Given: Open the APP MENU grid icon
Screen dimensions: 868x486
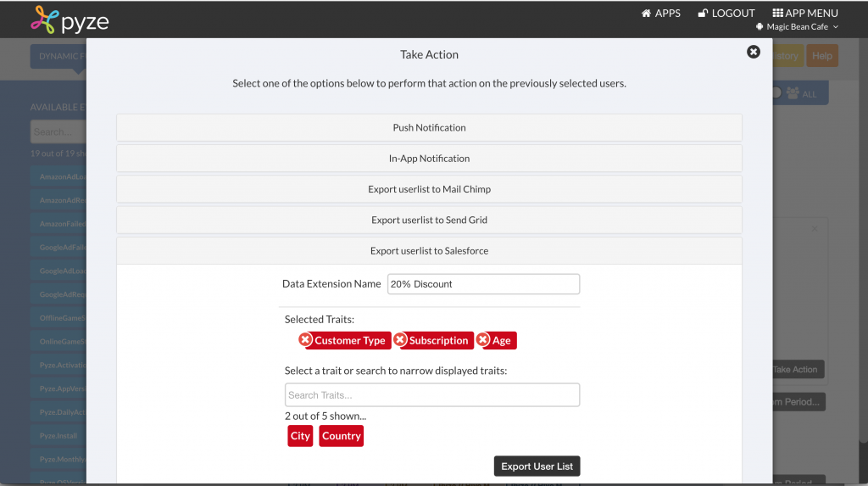Looking at the screenshot, I should click(778, 14).
